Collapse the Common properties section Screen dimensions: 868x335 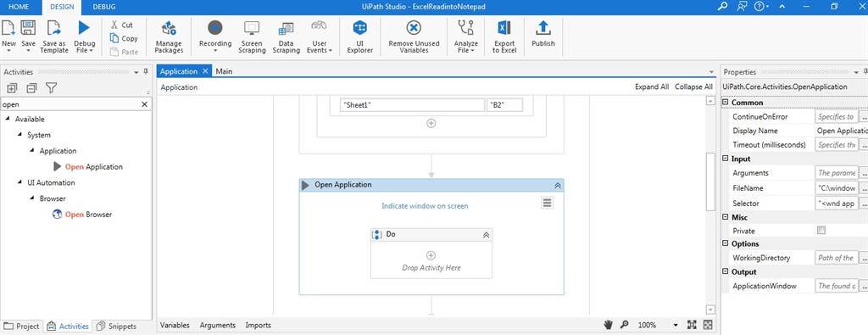[726, 103]
